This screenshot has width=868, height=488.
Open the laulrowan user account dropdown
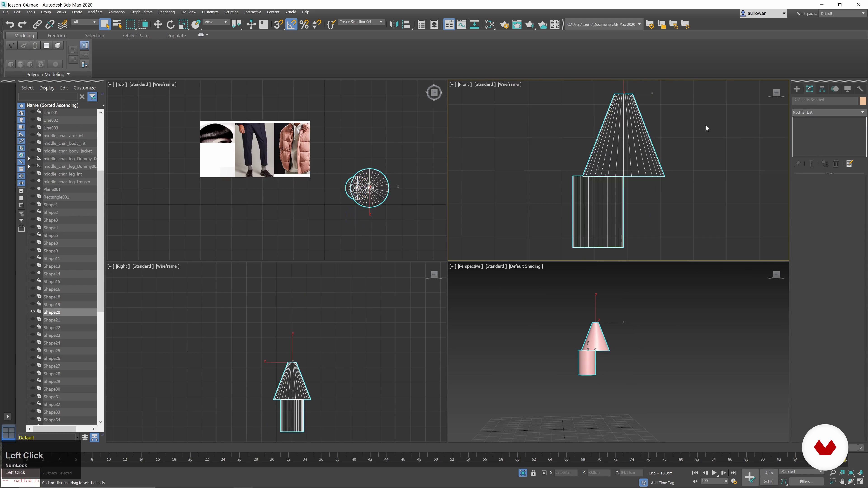click(763, 14)
